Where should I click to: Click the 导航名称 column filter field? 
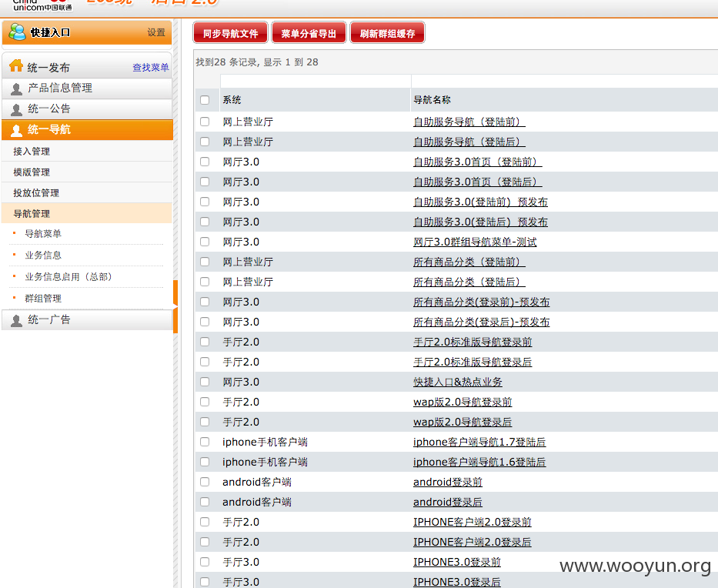point(565,81)
